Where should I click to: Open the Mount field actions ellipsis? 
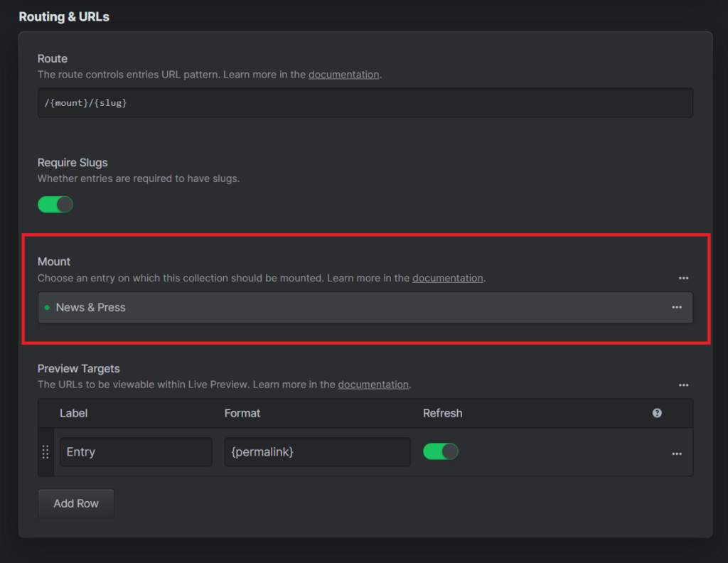pos(683,279)
